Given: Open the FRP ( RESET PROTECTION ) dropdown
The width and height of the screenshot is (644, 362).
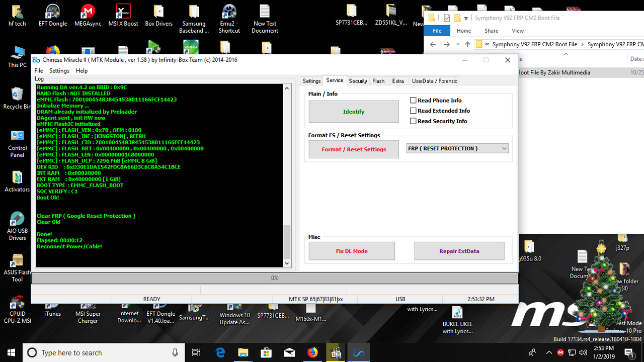Looking at the screenshot, I should tap(504, 148).
